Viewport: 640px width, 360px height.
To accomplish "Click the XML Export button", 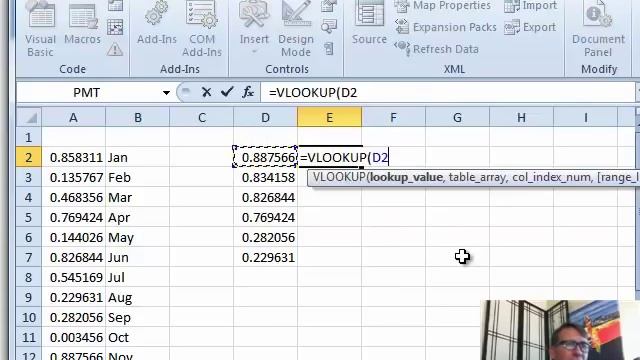I will [530, 27].
